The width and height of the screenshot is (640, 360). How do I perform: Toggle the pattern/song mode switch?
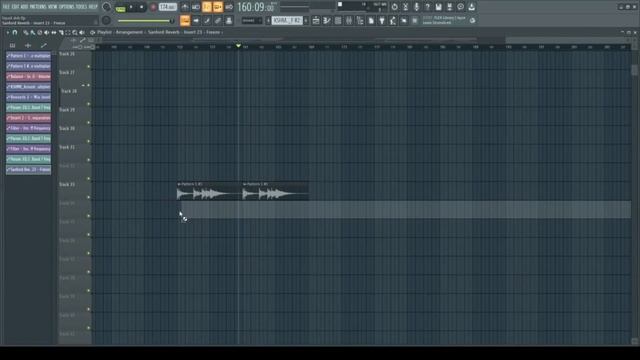[120, 7]
